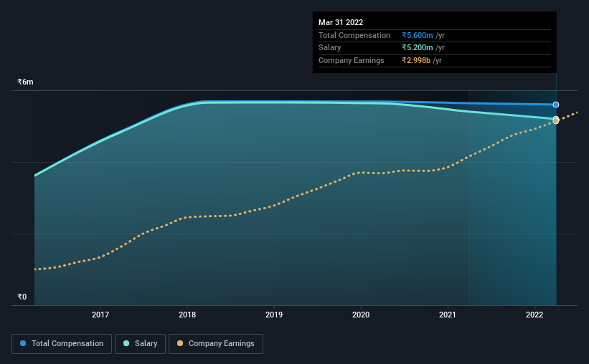Click the orange Company Earnings data point
Viewport: 589px width, 364px height.
(x=555, y=121)
